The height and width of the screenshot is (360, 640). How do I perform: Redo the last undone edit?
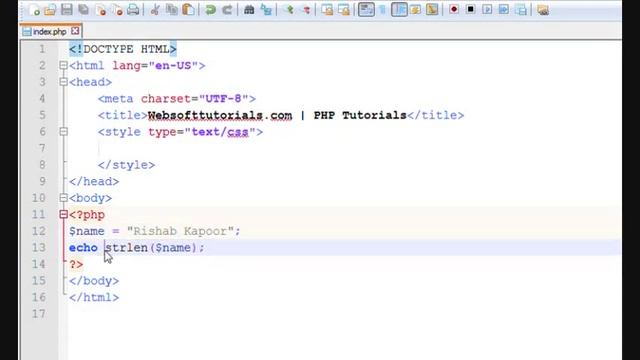pos(227,9)
